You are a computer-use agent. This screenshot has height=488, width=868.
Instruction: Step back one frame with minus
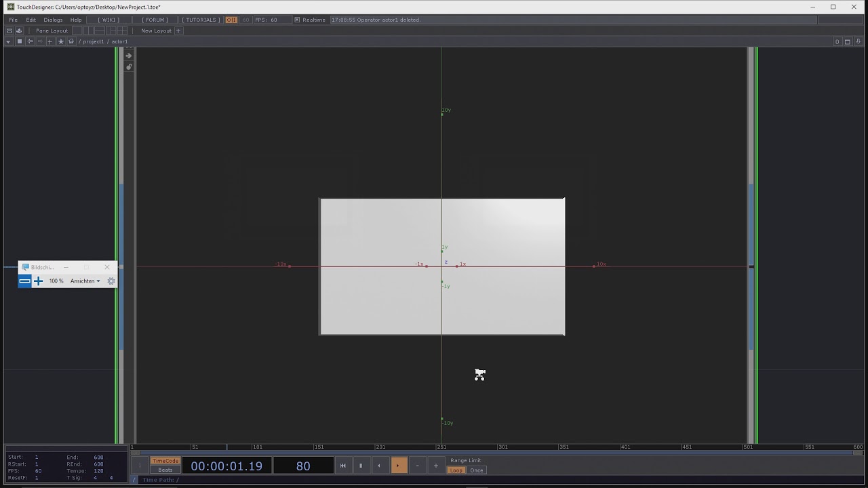pyautogui.click(x=418, y=466)
